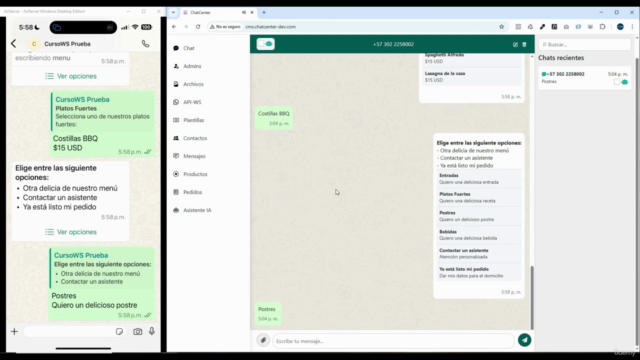
Task: Click the phone number title in chat header
Action: click(x=393, y=44)
